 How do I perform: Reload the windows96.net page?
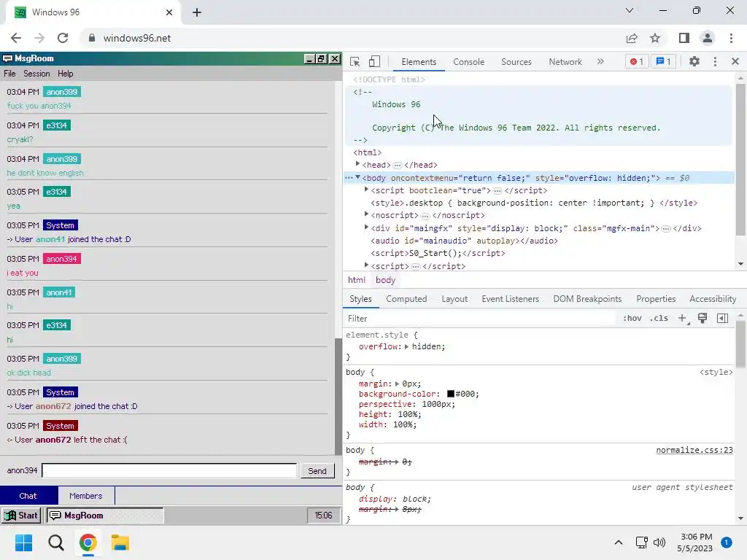[63, 38]
